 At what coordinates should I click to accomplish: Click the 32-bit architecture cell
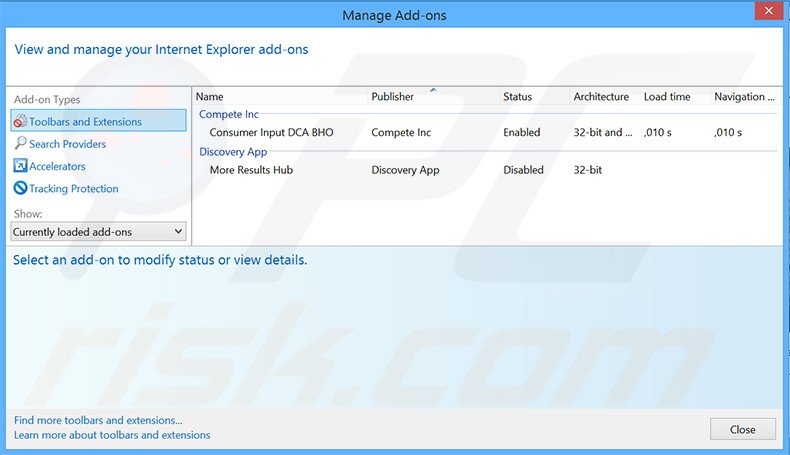pos(587,170)
